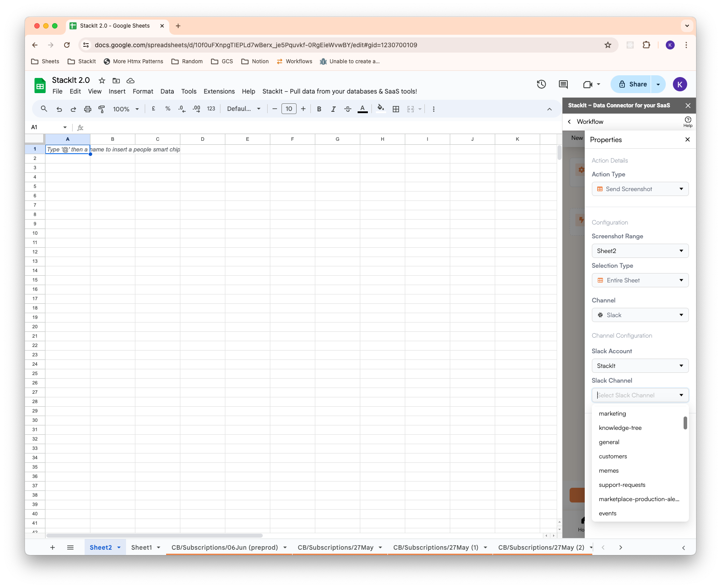
Task: Open the Insert menu
Action: tap(117, 91)
